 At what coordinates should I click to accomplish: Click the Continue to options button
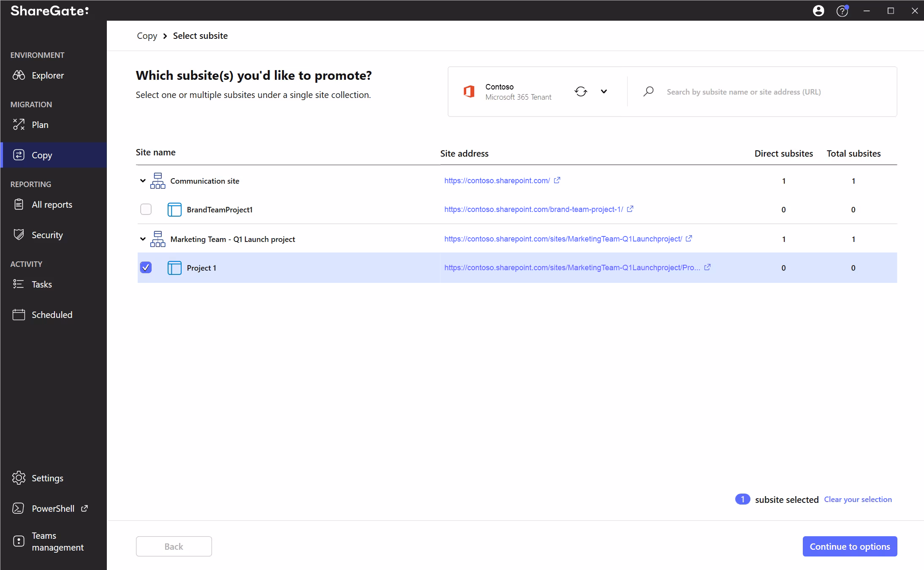[849, 546]
